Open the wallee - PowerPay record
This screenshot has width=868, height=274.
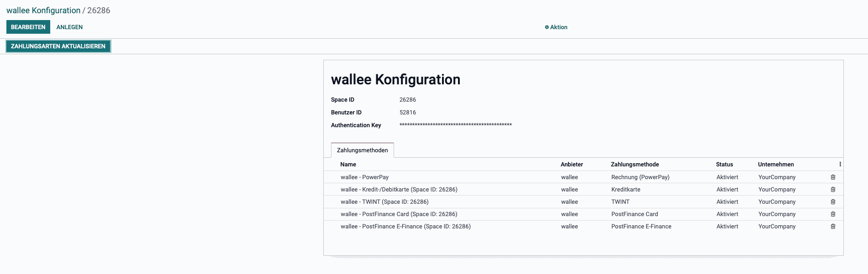tap(364, 177)
